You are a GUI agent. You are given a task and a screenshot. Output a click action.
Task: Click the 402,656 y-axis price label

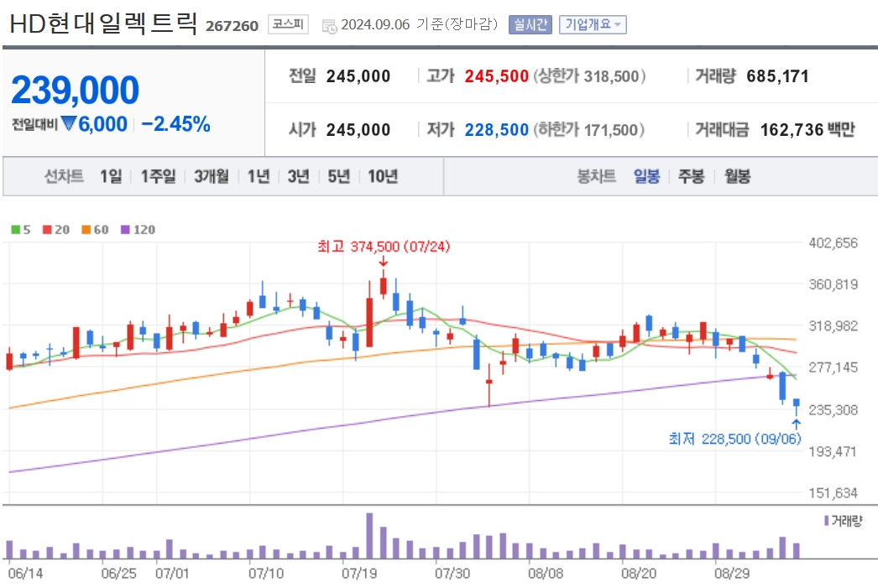(x=834, y=243)
